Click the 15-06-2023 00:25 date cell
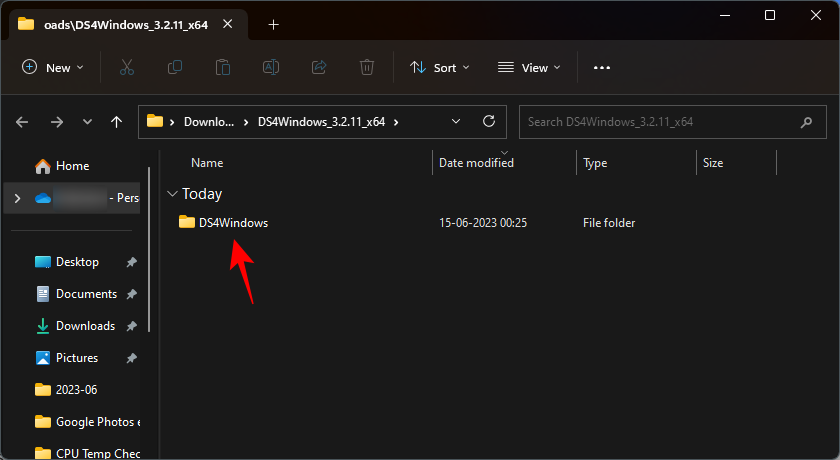The image size is (840, 460). point(483,223)
